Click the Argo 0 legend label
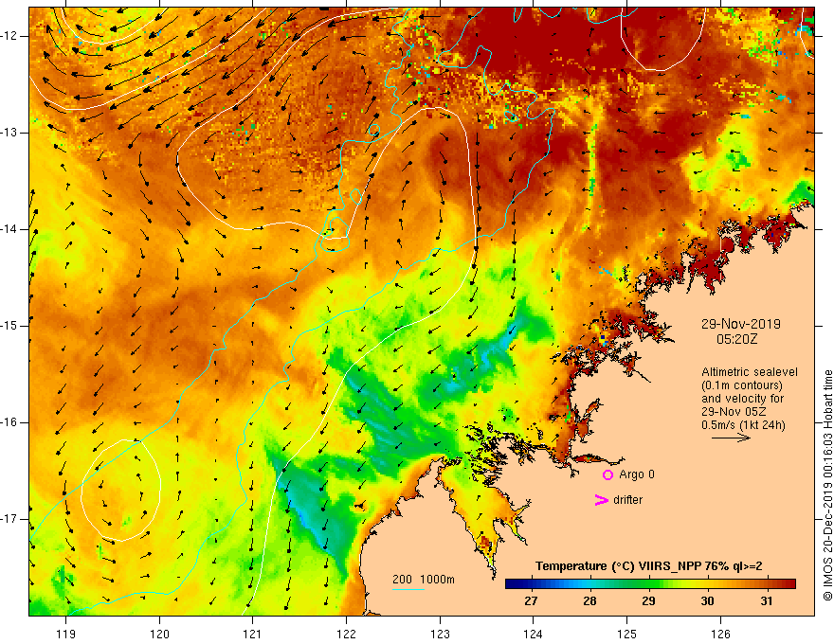Screen dimensions: 834x644 click(637, 474)
